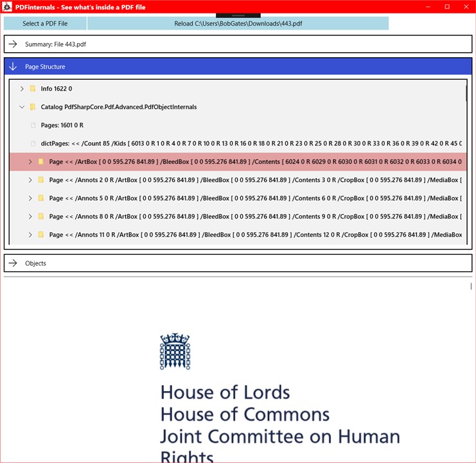The width and height of the screenshot is (476, 463).
Task: Expand the Page with Annots 5 0 R
Action: [30, 198]
